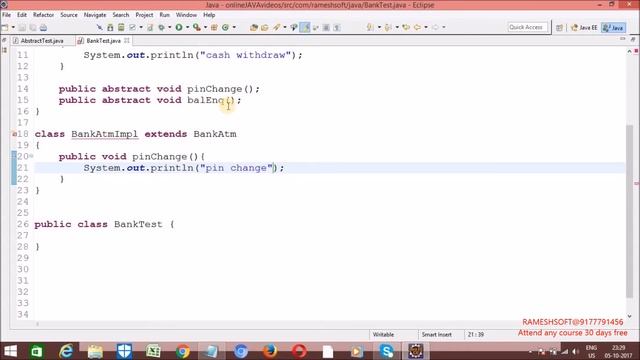Open the Next Annotation dropdown arrow

(379, 27)
